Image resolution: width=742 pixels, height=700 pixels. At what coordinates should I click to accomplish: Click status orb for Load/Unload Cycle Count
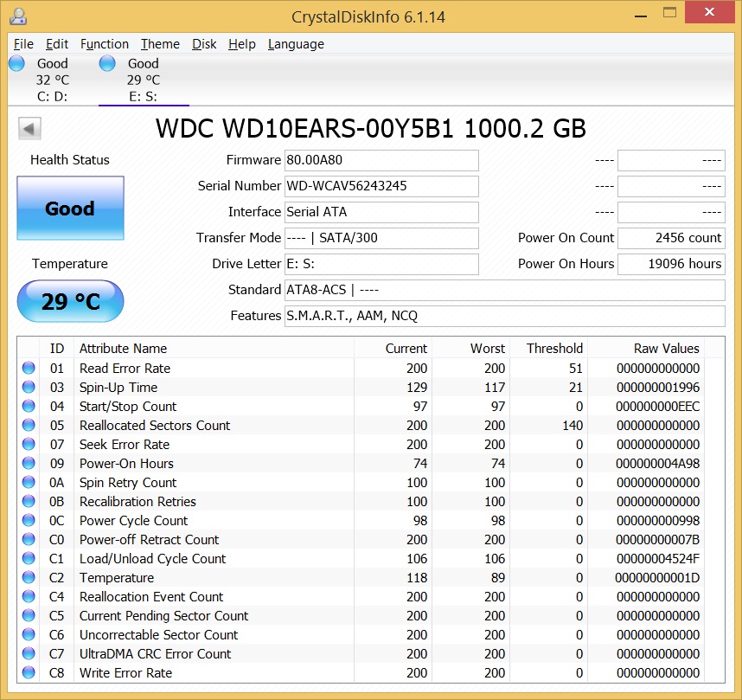tap(29, 558)
